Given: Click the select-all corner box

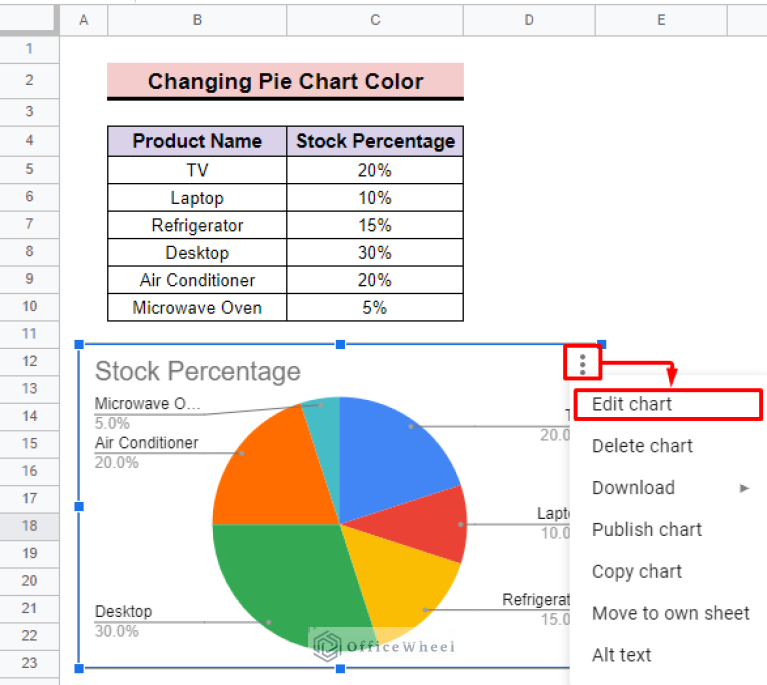Looking at the screenshot, I should [29, 20].
